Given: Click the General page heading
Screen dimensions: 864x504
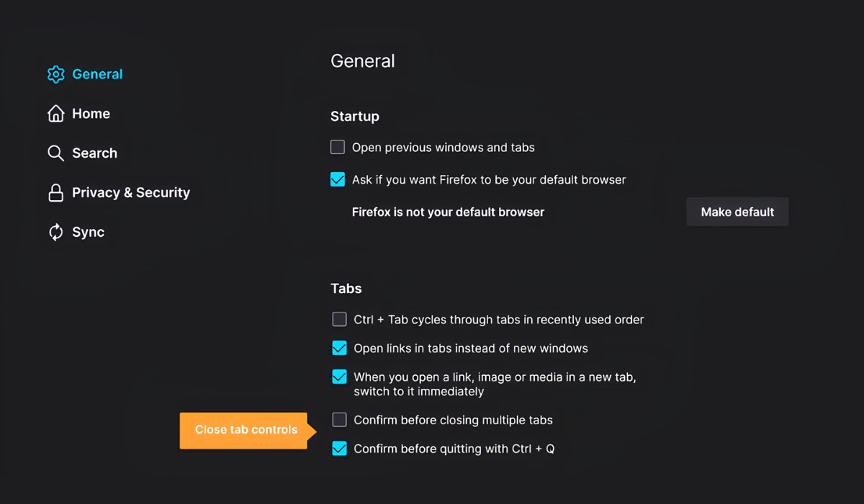Looking at the screenshot, I should 362,61.
